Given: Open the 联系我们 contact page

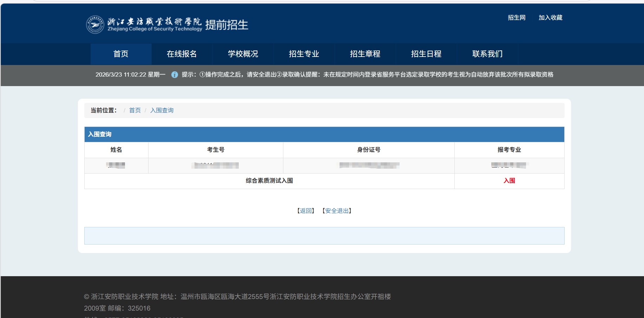Looking at the screenshot, I should [x=487, y=54].
